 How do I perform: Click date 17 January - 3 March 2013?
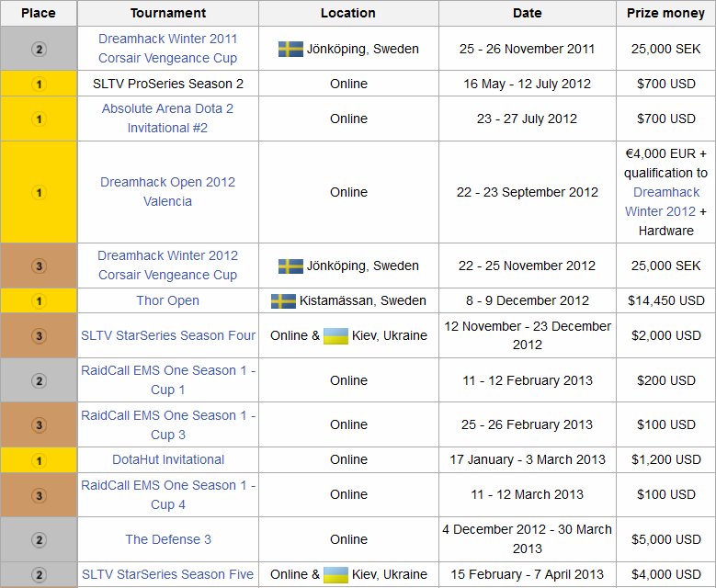point(528,459)
